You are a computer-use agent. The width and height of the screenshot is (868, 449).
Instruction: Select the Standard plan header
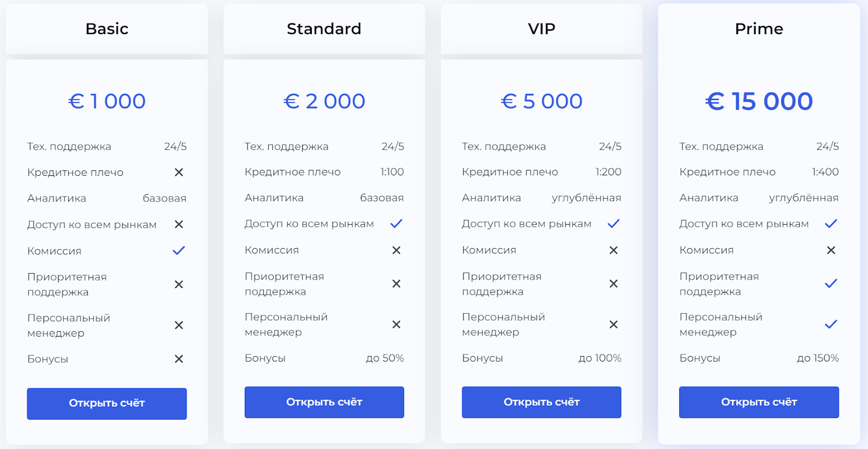[x=324, y=29]
